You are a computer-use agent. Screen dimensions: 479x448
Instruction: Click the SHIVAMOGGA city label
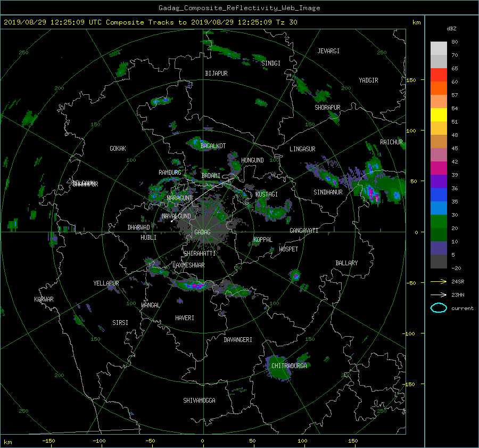tap(199, 401)
